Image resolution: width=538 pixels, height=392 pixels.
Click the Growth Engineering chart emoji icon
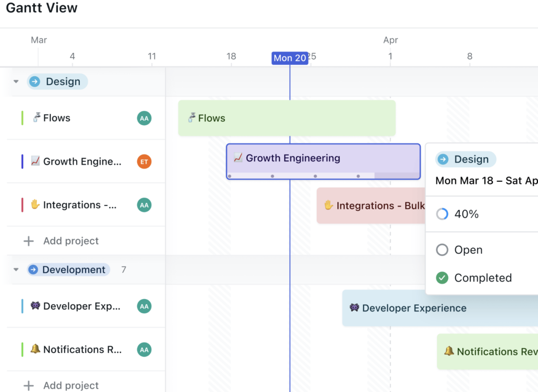pos(35,161)
